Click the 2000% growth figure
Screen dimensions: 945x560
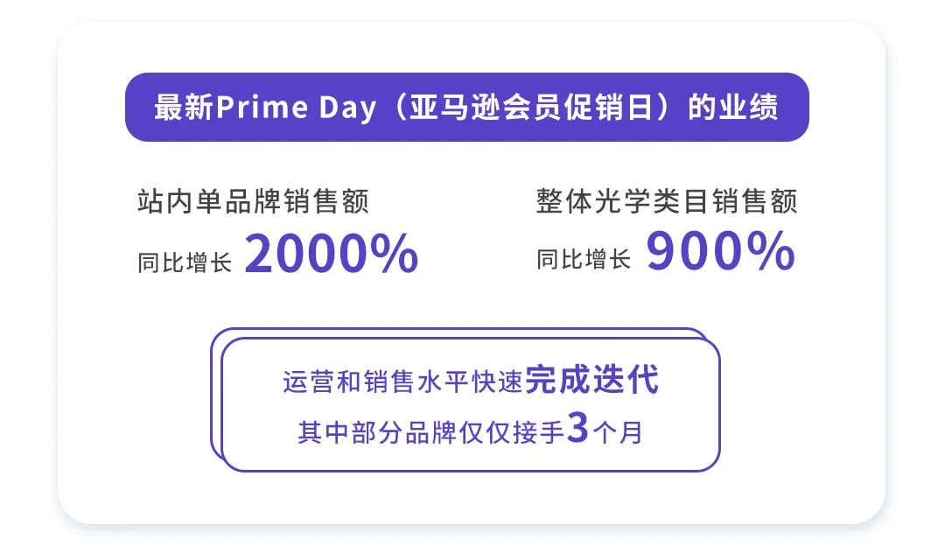(332, 254)
